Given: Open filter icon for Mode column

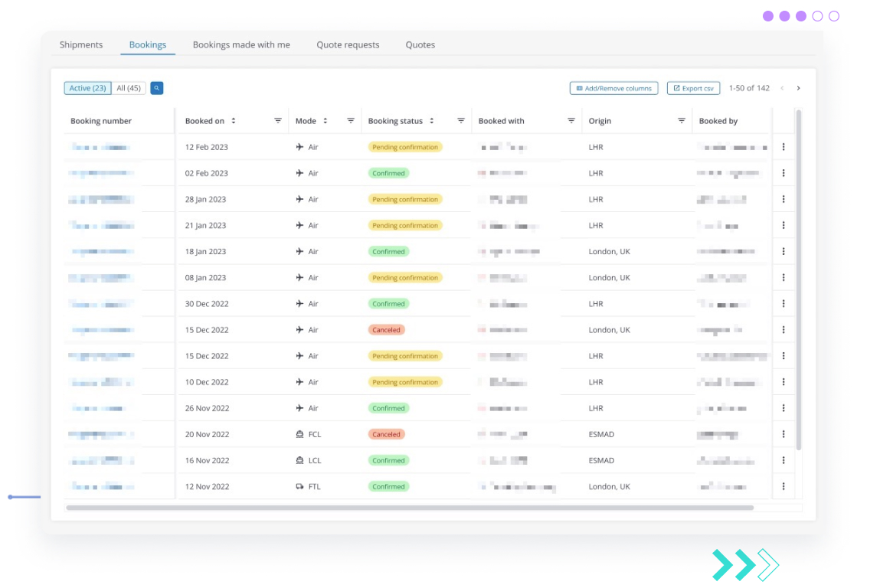Looking at the screenshot, I should [351, 121].
